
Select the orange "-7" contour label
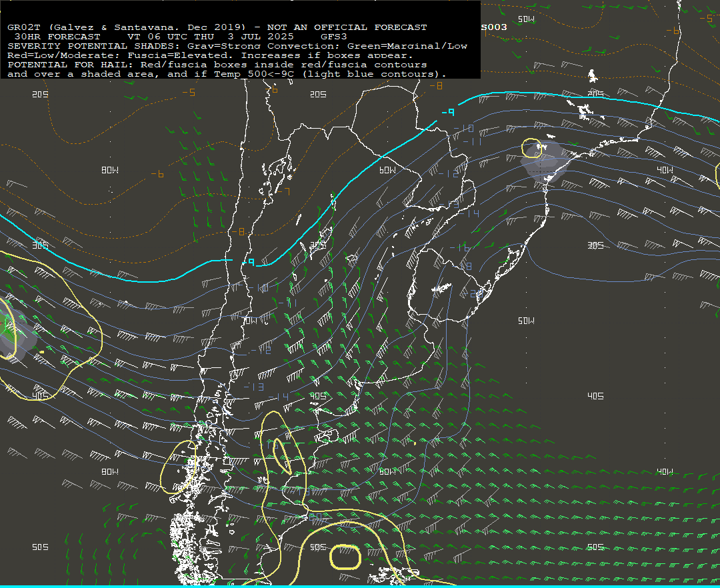pyautogui.click(x=284, y=191)
